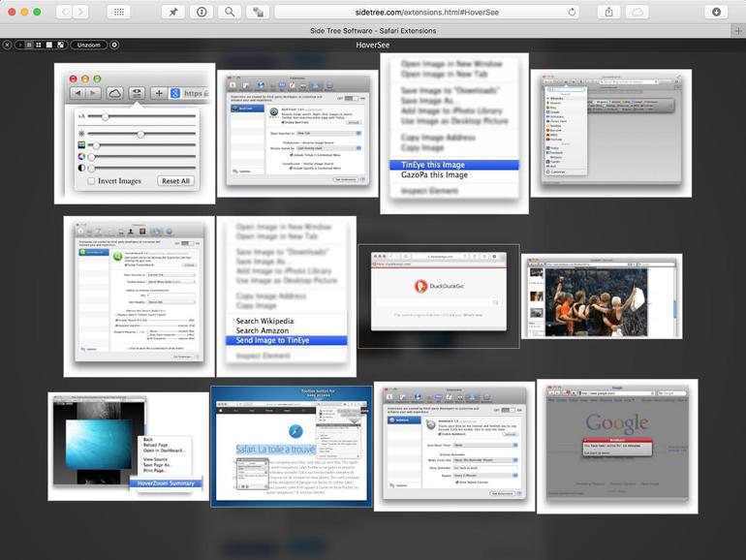
Task: Show iCloud Tabs with the cloud icon
Action: 637,12
